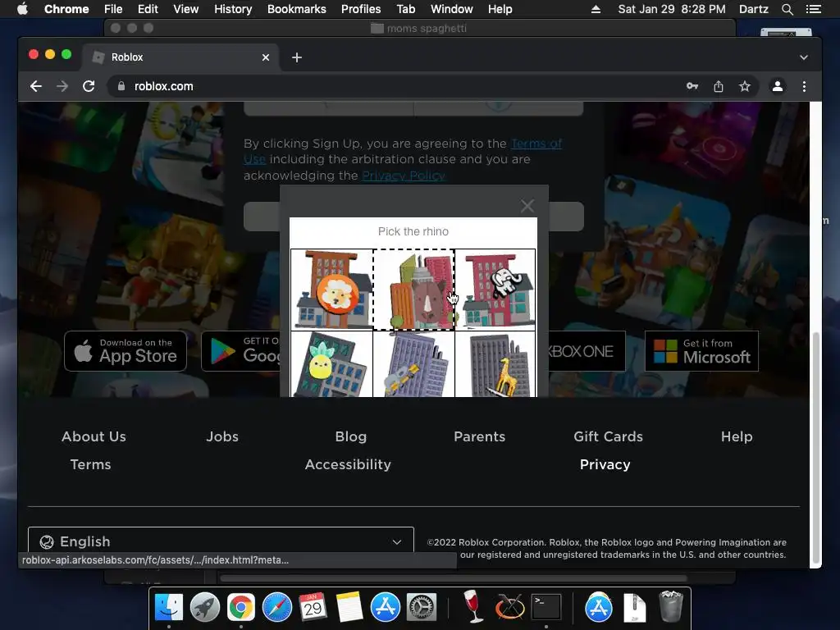840x630 pixels.
Task: Click the Google Play badge
Action: pyautogui.click(x=241, y=351)
